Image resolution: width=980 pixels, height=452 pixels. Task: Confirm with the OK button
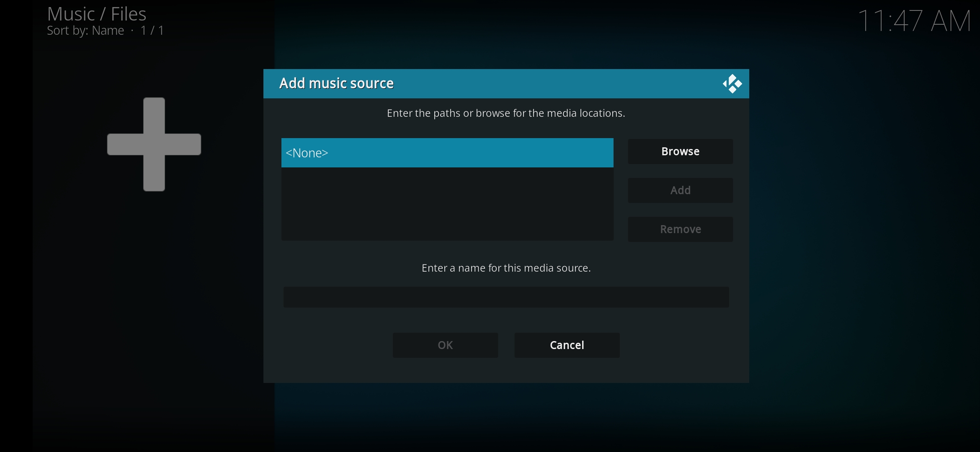(x=445, y=345)
